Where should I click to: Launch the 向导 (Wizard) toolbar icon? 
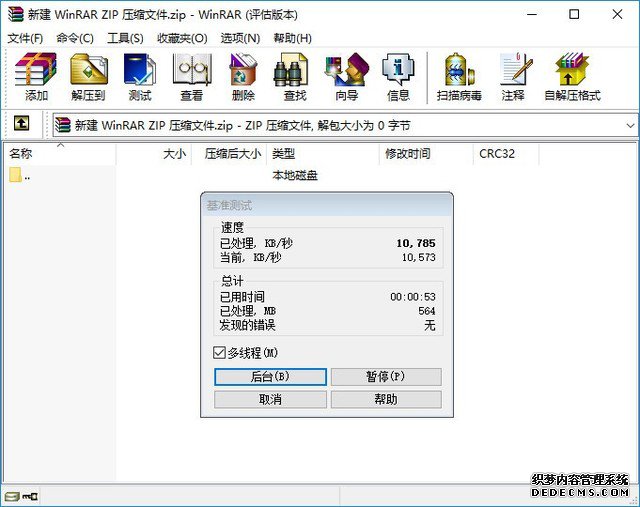[x=347, y=69]
